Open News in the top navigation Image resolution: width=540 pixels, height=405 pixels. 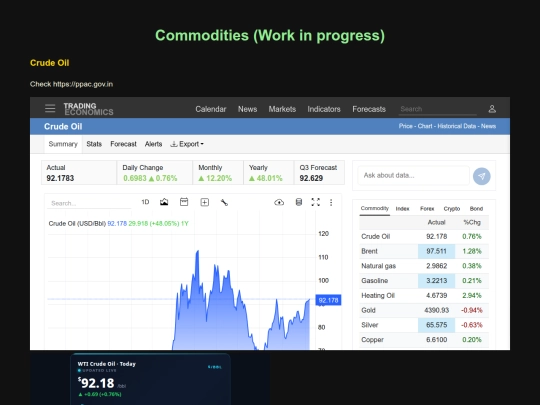[248, 109]
